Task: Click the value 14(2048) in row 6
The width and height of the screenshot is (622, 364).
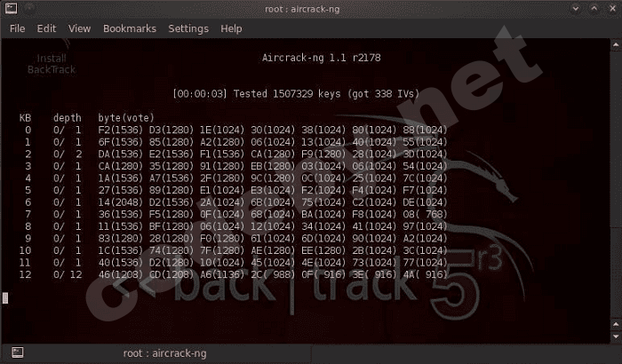Action: 121,202
